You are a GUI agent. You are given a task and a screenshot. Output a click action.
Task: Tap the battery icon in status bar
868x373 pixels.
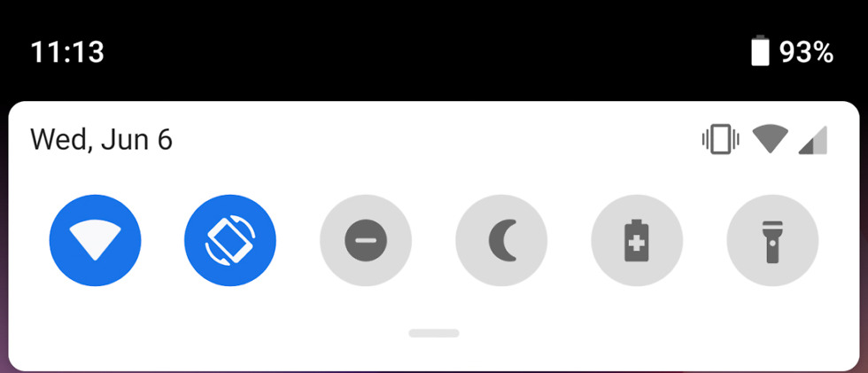tap(761, 51)
